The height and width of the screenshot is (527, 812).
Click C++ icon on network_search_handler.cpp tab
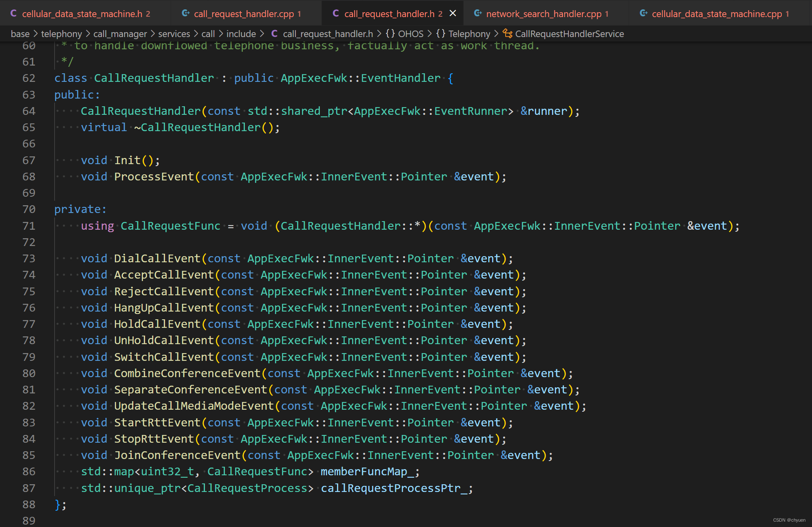(x=478, y=13)
